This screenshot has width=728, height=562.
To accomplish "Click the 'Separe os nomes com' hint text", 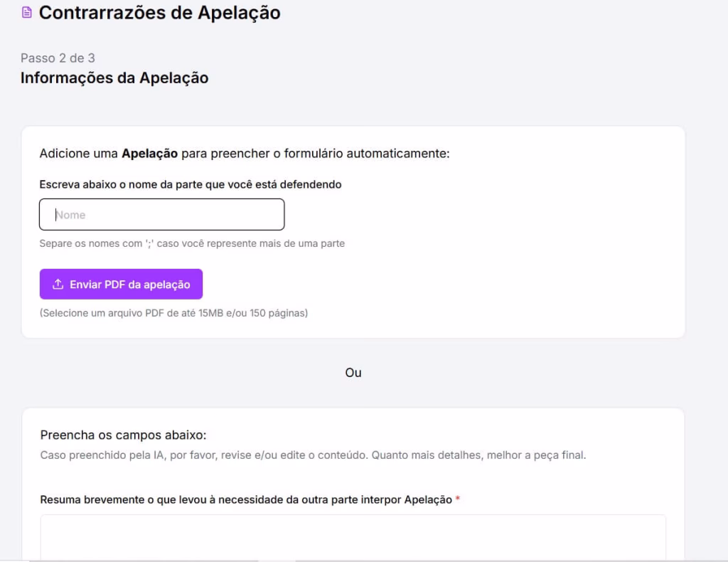I will pyautogui.click(x=192, y=243).
